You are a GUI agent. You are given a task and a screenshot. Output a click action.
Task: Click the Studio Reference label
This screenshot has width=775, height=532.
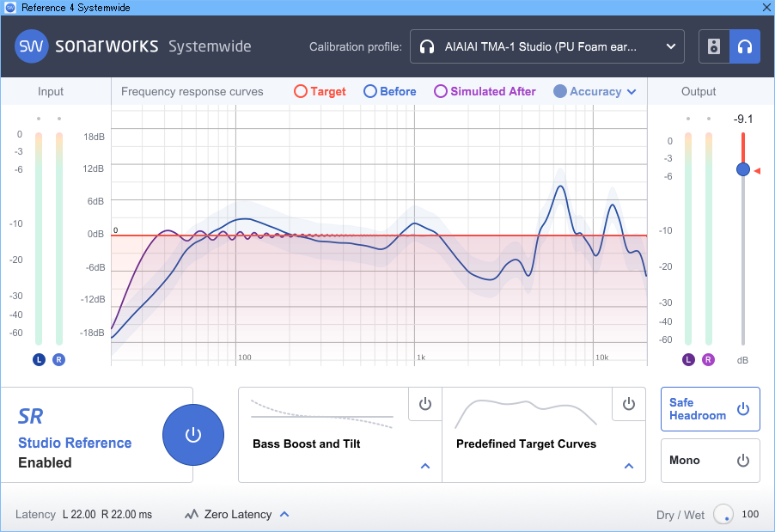[x=75, y=443]
